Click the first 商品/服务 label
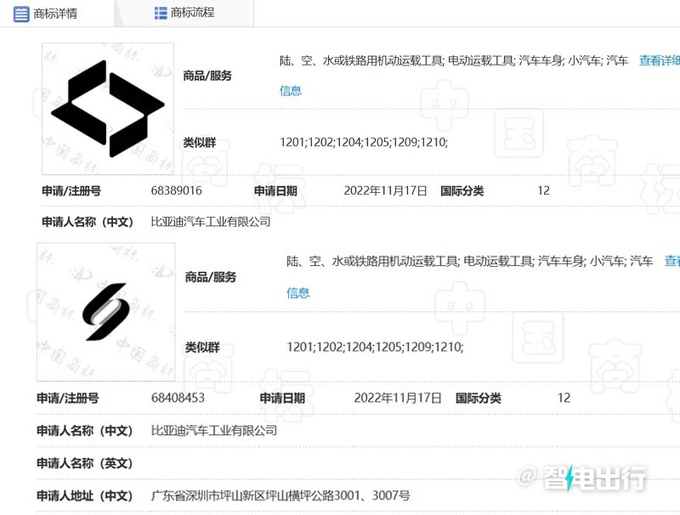 tap(207, 76)
